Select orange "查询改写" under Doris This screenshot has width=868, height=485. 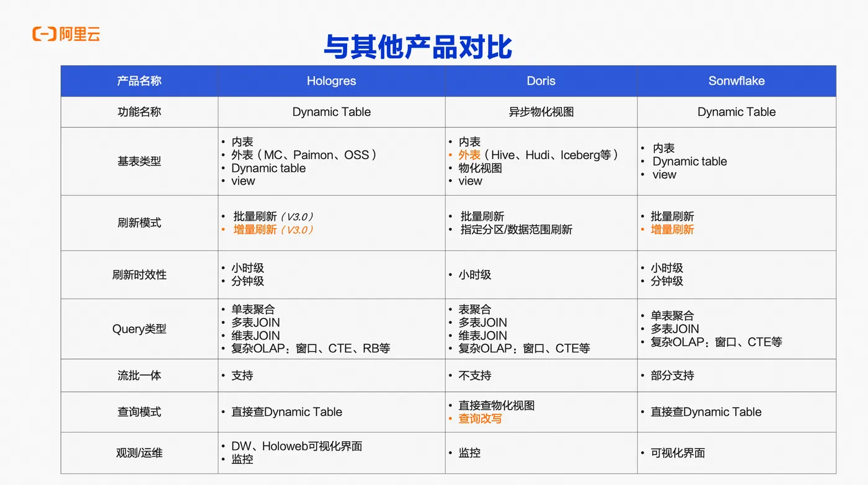click(480, 419)
